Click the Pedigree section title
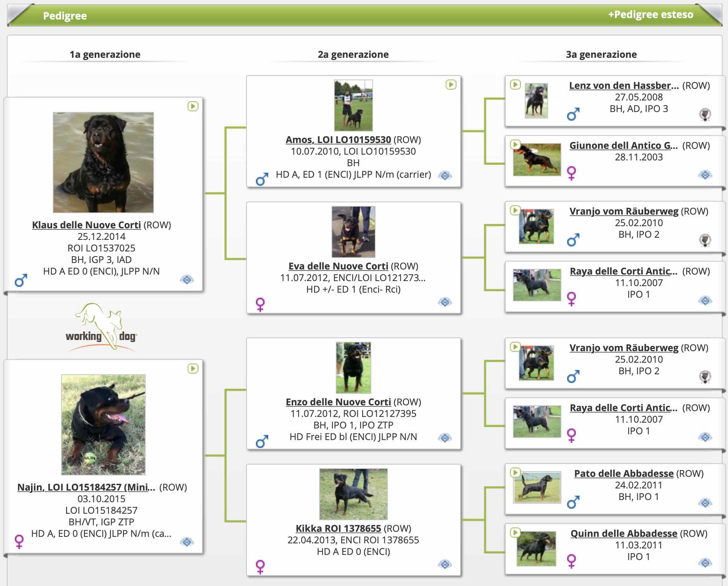Image resolution: width=728 pixels, height=586 pixels. (x=65, y=16)
